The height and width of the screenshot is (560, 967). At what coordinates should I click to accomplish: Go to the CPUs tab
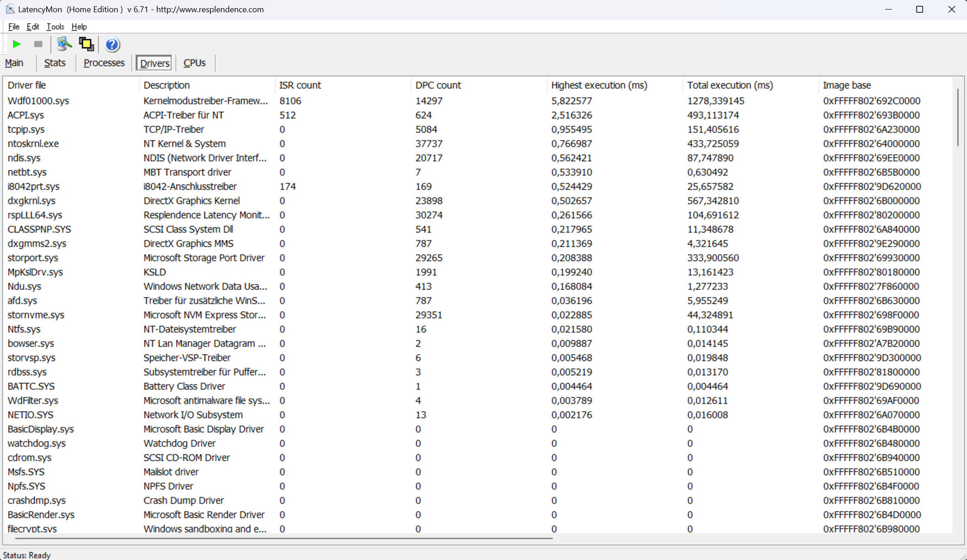(194, 63)
